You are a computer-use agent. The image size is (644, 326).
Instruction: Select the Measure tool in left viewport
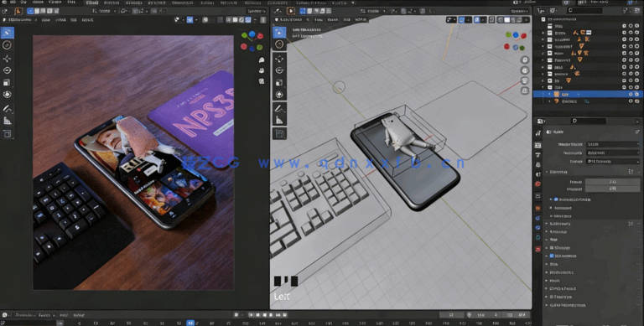point(8,121)
